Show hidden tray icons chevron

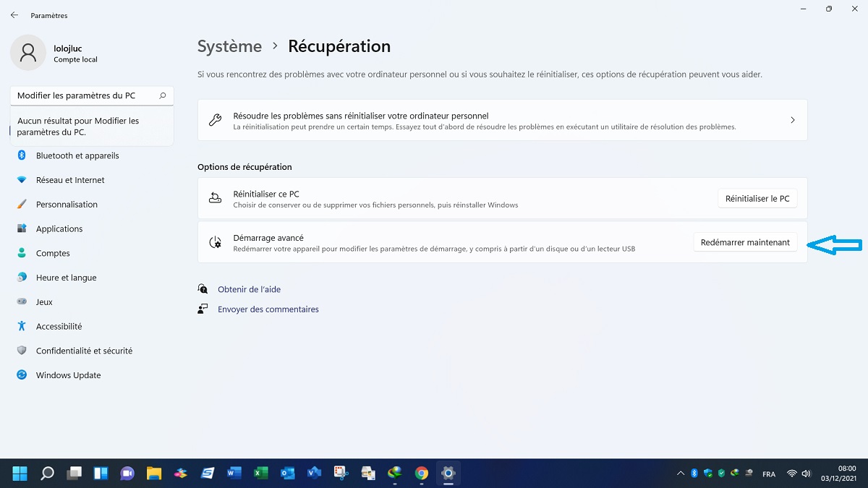(x=680, y=474)
